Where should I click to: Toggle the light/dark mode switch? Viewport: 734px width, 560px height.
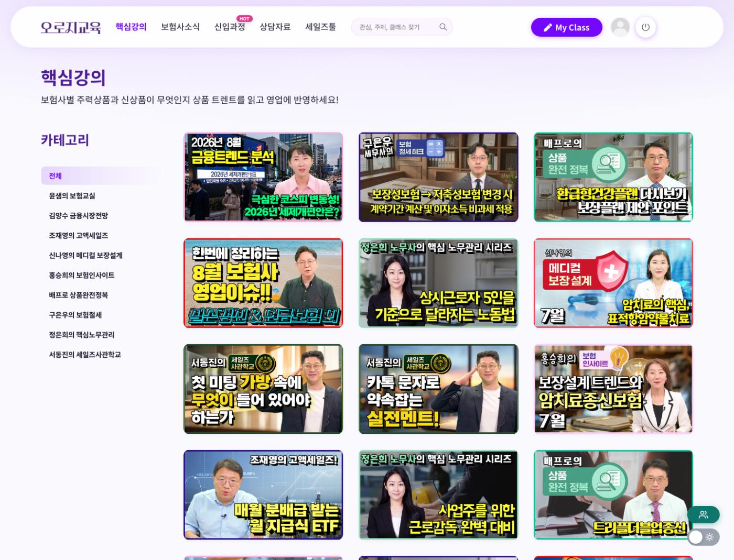pos(703,537)
